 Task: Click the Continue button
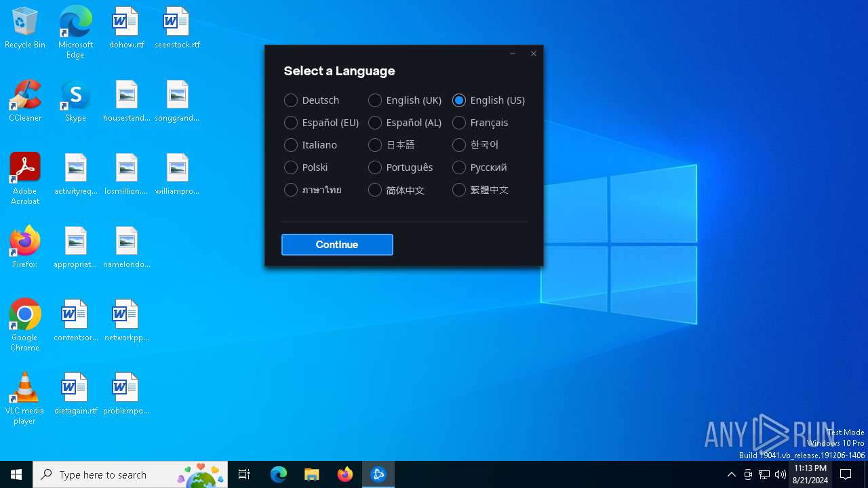tap(337, 245)
